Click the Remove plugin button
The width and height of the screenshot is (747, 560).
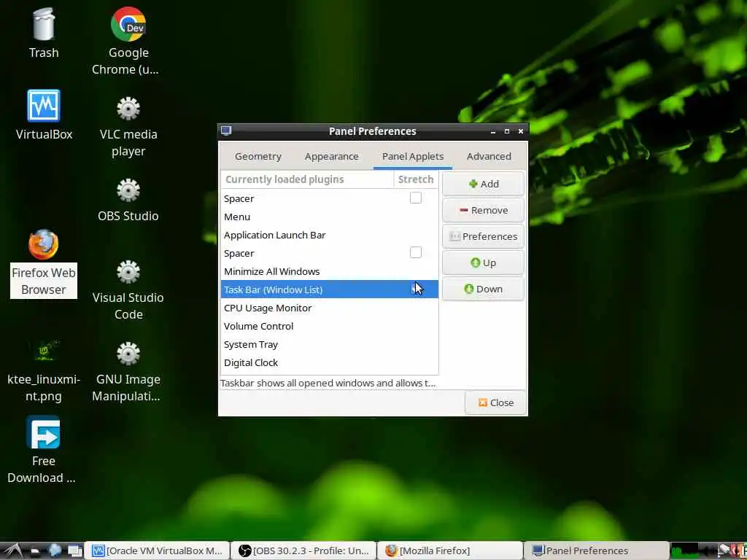[483, 210]
